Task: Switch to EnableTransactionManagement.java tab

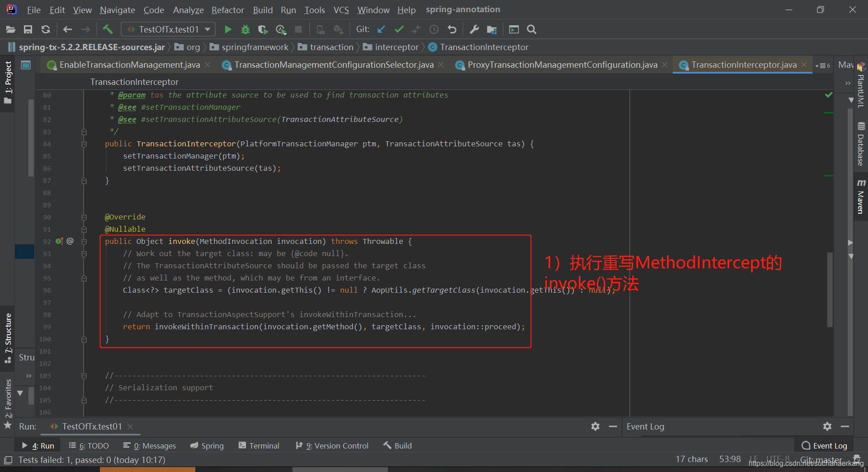Action: click(x=129, y=65)
